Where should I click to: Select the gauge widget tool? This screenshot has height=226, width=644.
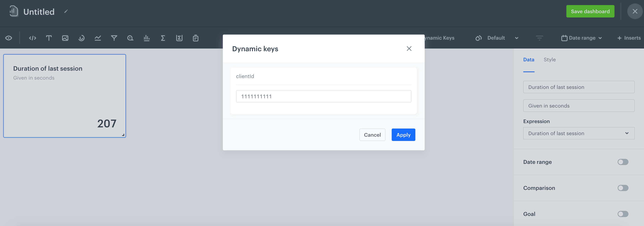pyautogui.click(x=81, y=38)
